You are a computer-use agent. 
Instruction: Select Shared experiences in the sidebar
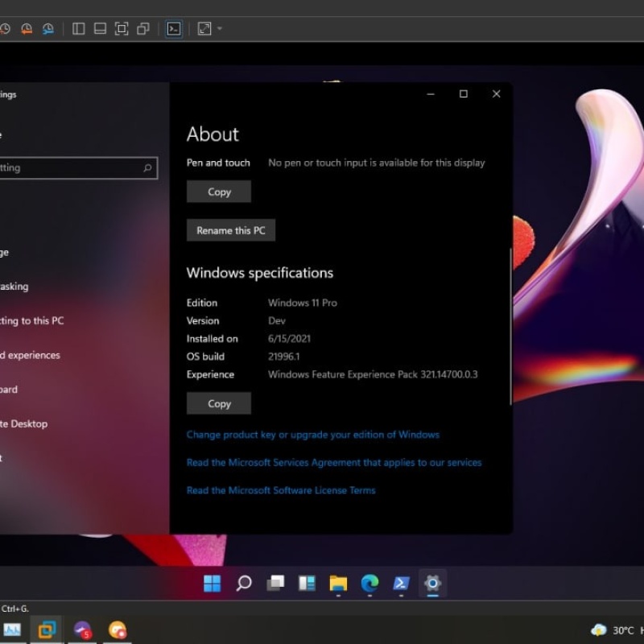point(31,355)
